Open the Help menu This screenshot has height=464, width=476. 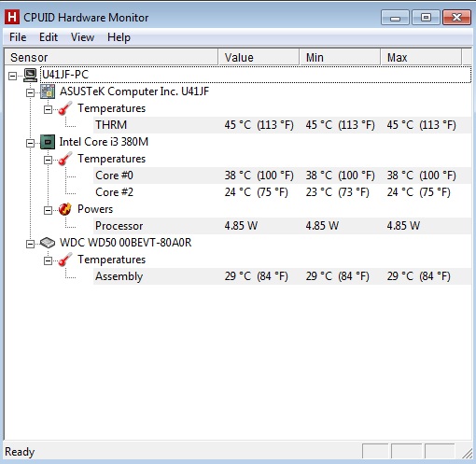(x=119, y=37)
